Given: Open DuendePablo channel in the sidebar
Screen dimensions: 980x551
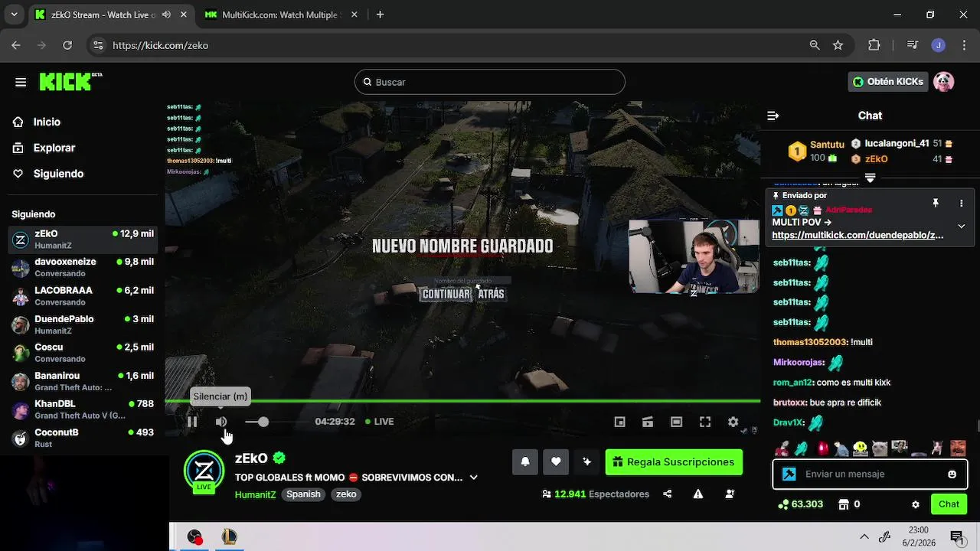Looking at the screenshot, I should point(83,324).
